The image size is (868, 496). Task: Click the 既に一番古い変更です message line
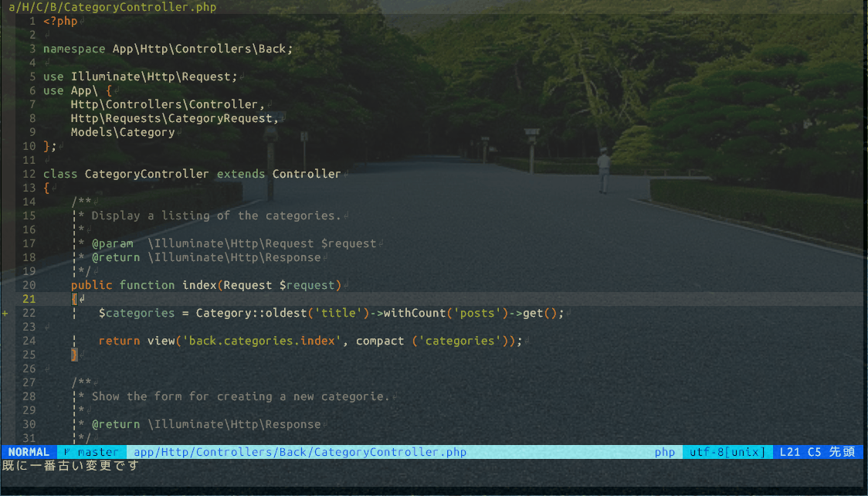coord(68,466)
